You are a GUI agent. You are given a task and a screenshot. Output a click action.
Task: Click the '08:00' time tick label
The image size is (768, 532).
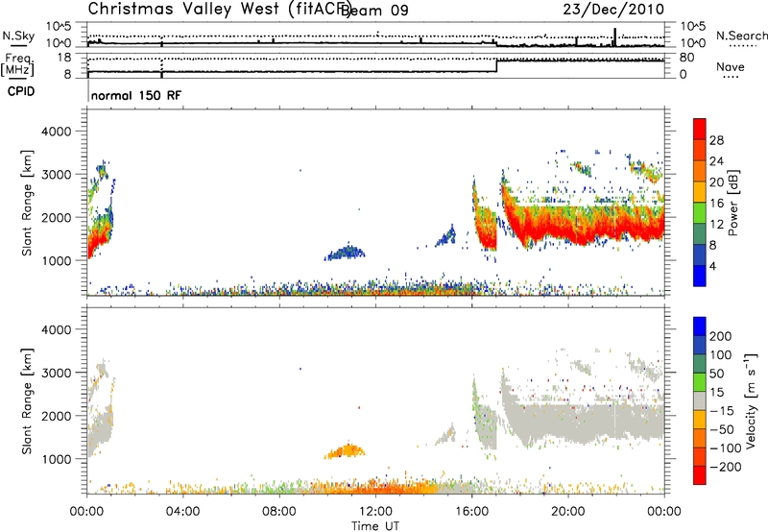click(279, 512)
